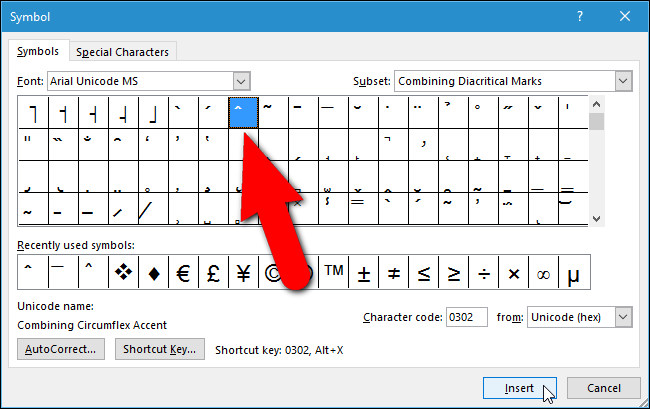
Task: Choose the combining vertical tilde symbol
Action: click(x=333, y=208)
